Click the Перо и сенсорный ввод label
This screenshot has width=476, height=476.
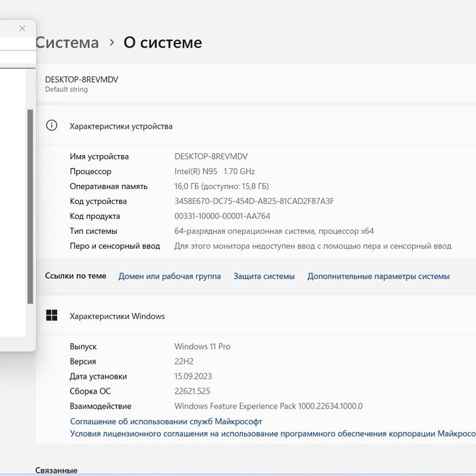(115, 246)
